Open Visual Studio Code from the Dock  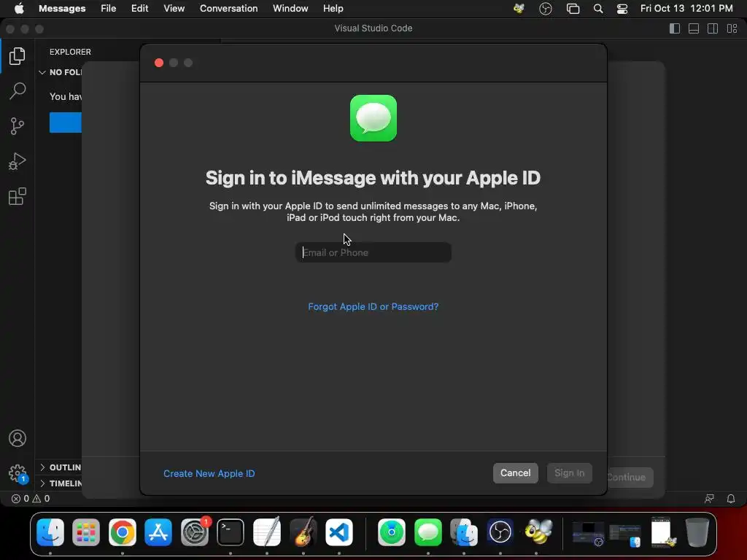pos(339,532)
